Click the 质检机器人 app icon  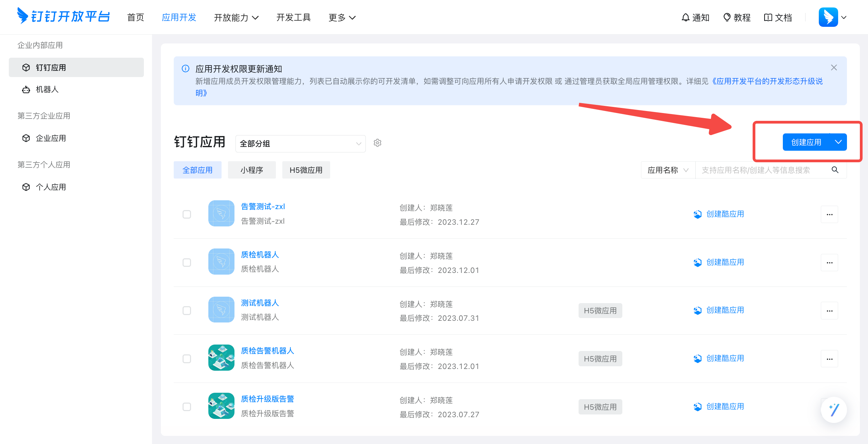[x=221, y=261]
